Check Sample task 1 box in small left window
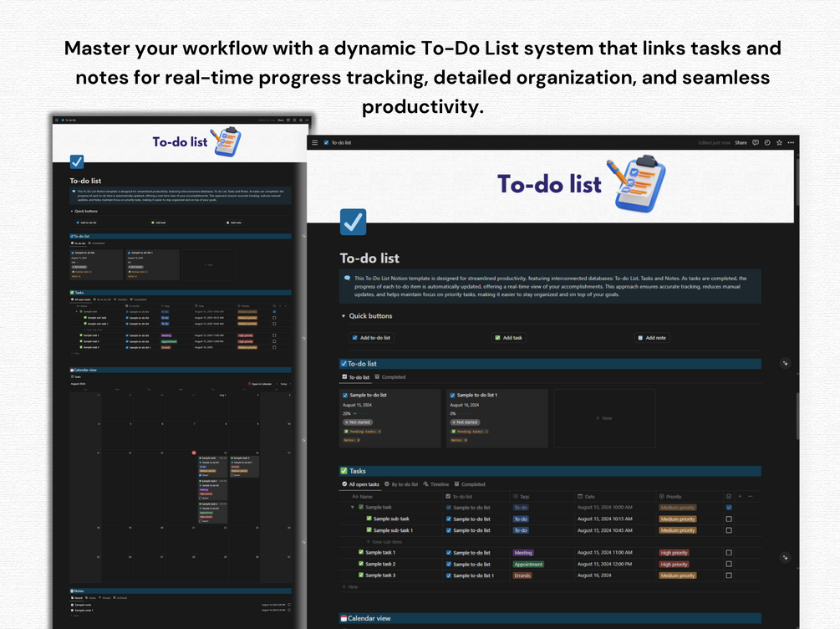 click(274, 335)
